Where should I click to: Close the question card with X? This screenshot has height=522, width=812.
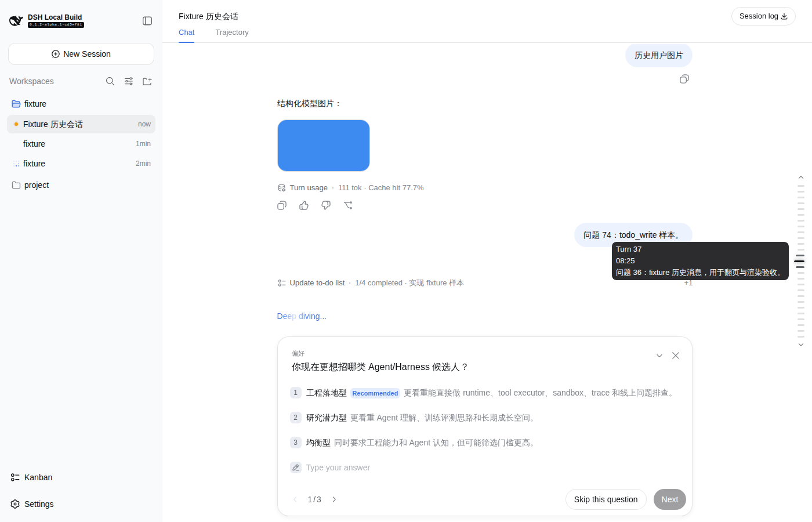tap(676, 356)
